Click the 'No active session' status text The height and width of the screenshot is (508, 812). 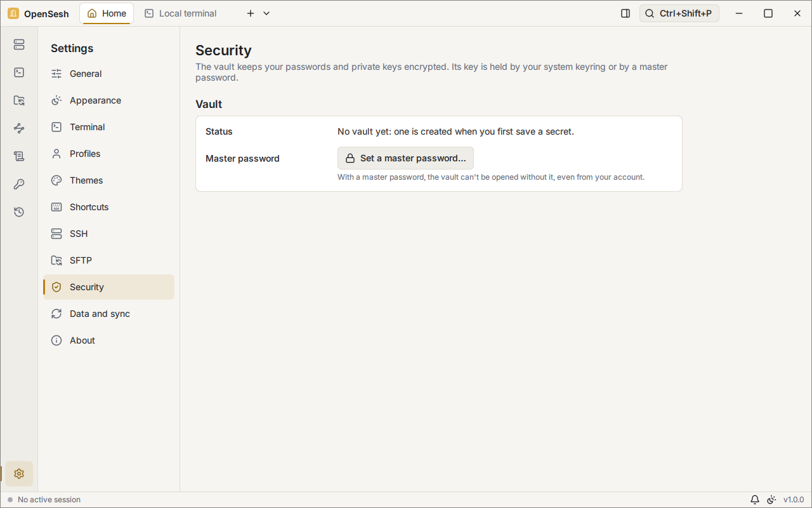coord(49,500)
